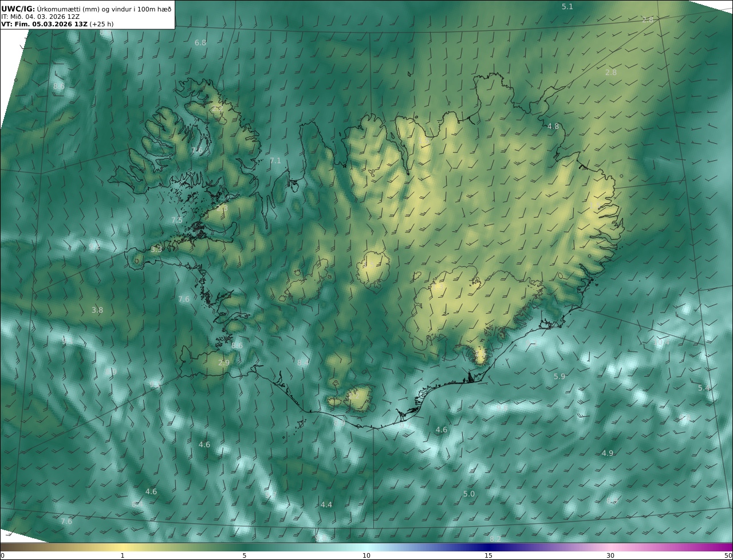Click the 5.0 value on the map
The image size is (733, 560).
point(469,494)
